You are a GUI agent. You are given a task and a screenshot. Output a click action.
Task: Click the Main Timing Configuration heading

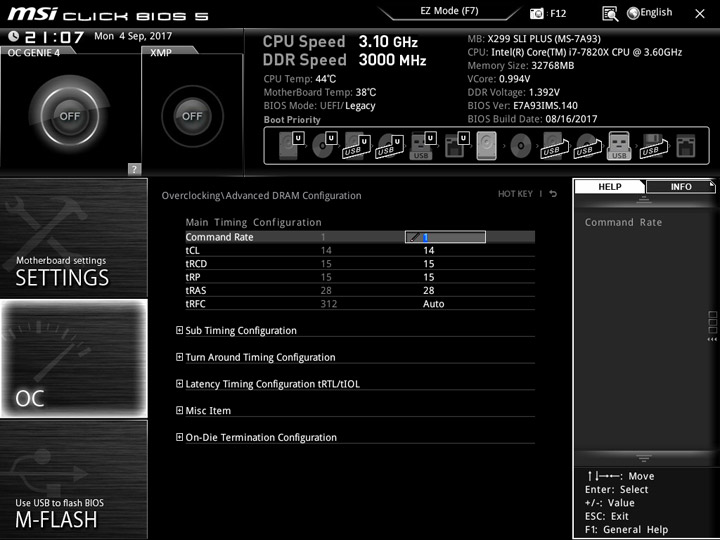coord(253,222)
